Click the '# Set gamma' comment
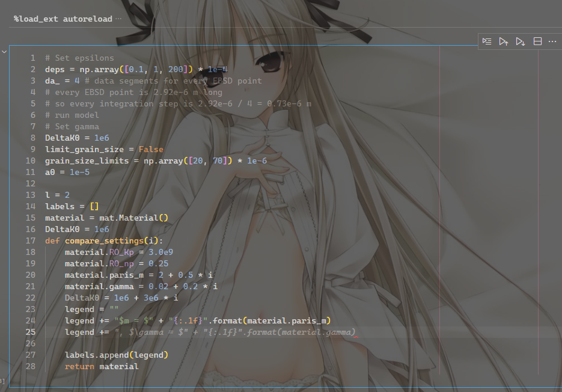Viewport: 562px width, 392px height. click(72, 127)
